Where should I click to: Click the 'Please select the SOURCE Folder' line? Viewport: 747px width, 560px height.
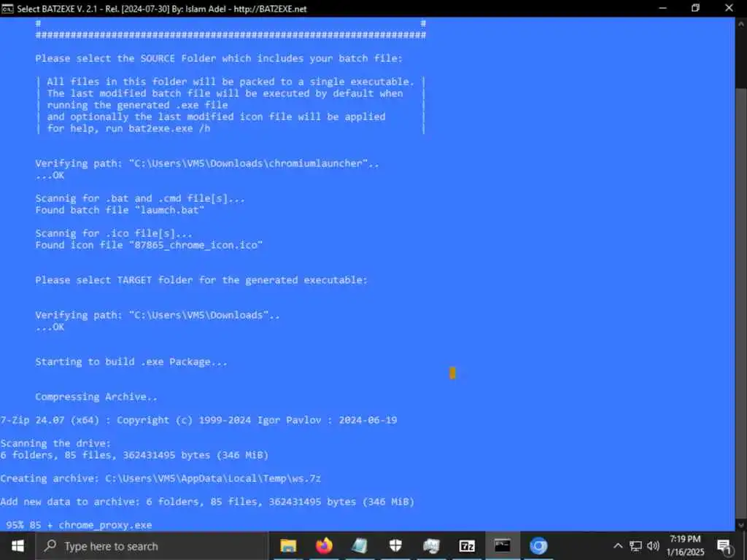219,58
